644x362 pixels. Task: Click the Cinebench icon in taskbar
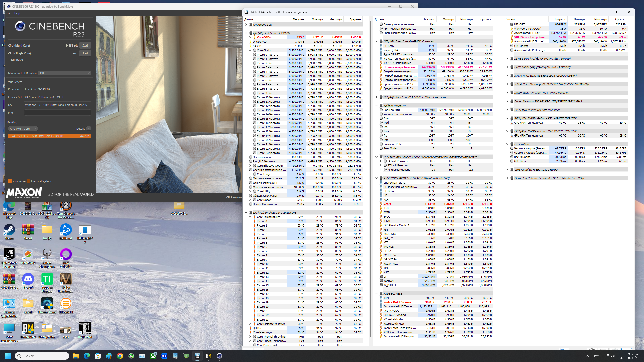coord(219,356)
